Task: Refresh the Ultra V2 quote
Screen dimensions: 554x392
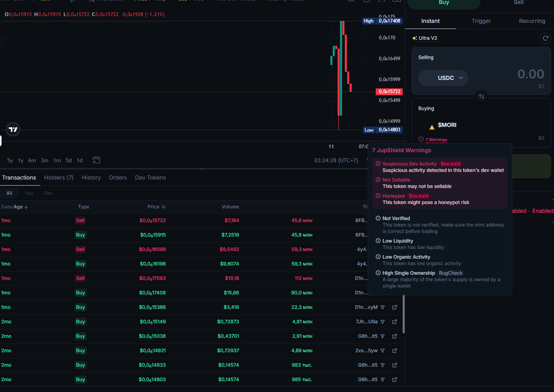Action: click(x=545, y=38)
